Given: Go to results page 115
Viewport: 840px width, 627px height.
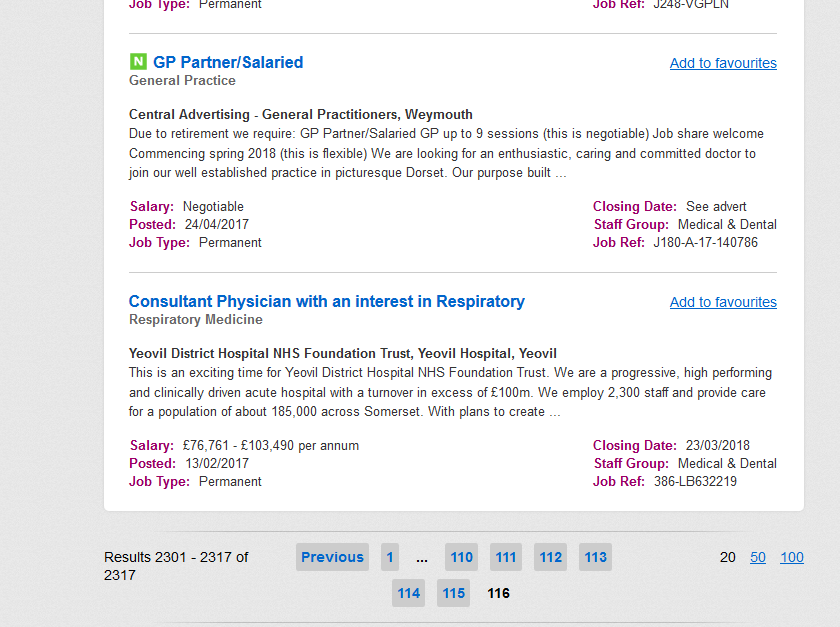Looking at the screenshot, I should (454, 593).
